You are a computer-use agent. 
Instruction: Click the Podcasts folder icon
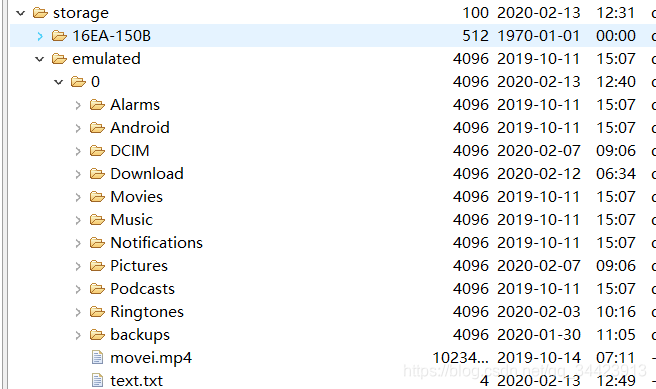pyautogui.click(x=97, y=289)
